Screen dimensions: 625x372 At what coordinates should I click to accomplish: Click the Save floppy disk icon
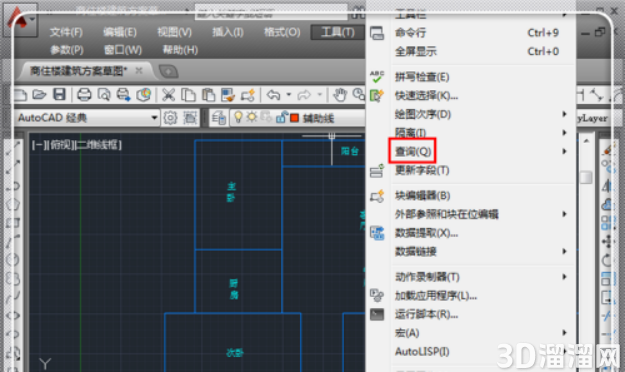pyautogui.click(x=59, y=94)
